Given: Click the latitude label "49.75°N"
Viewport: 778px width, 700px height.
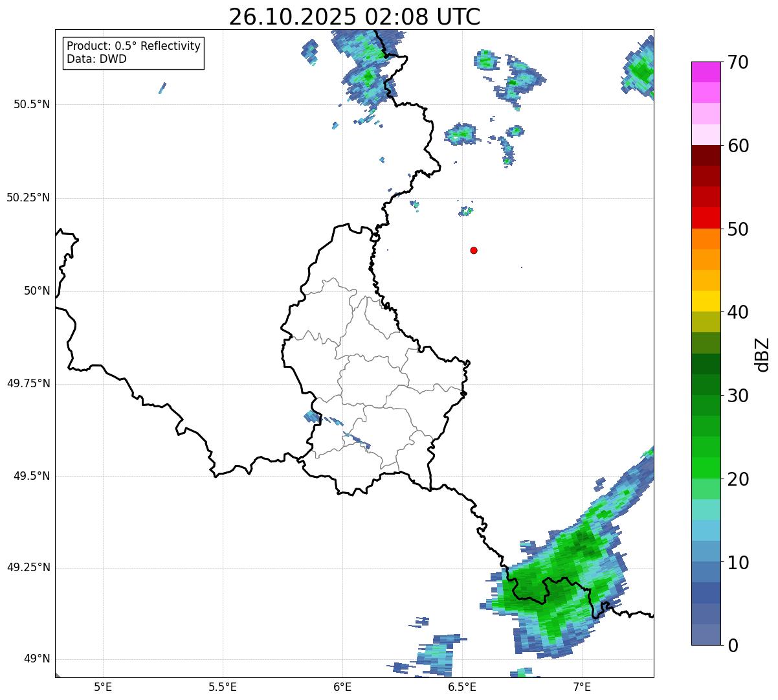Looking at the screenshot, I should point(28,383).
